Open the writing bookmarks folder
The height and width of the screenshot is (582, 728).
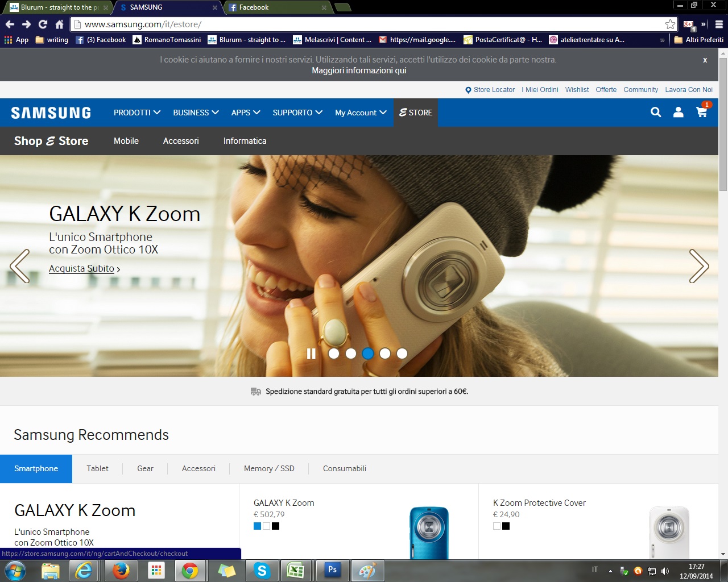click(x=52, y=40)
